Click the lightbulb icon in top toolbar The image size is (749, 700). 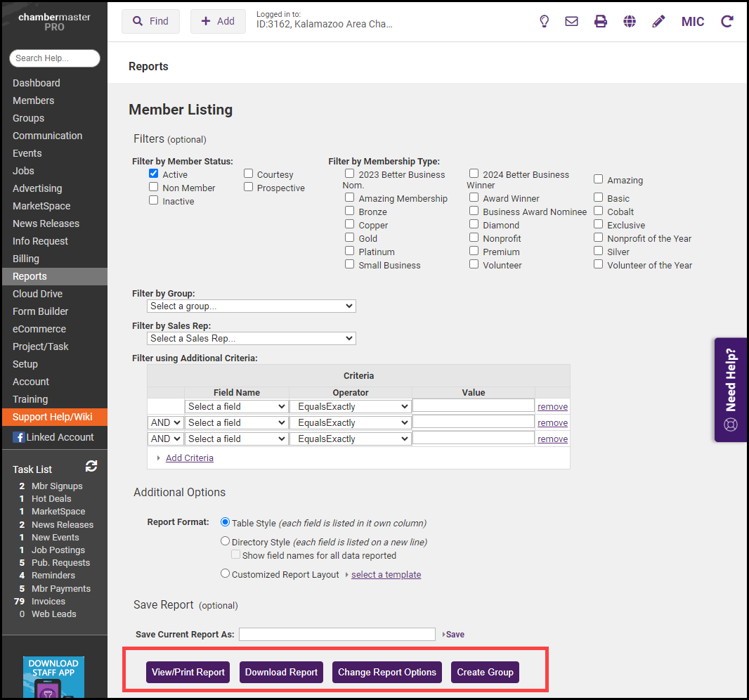(x=544, y=22)
